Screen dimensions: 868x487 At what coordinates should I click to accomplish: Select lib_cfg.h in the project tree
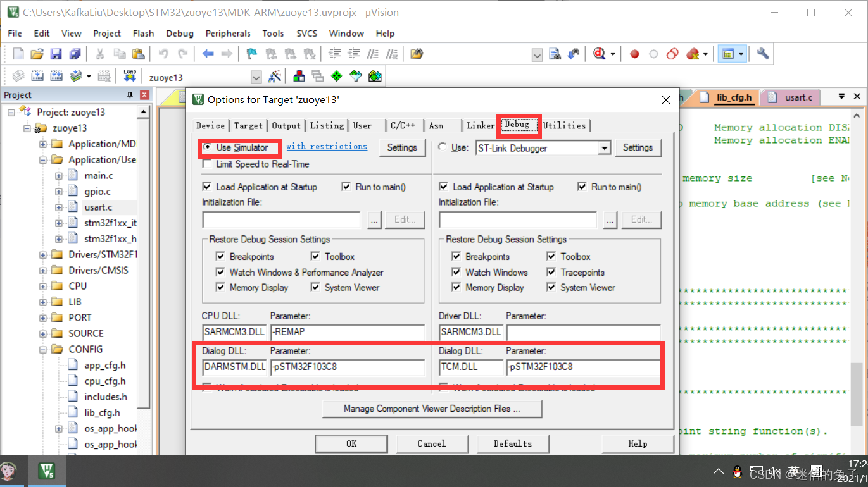pos(102,412)
